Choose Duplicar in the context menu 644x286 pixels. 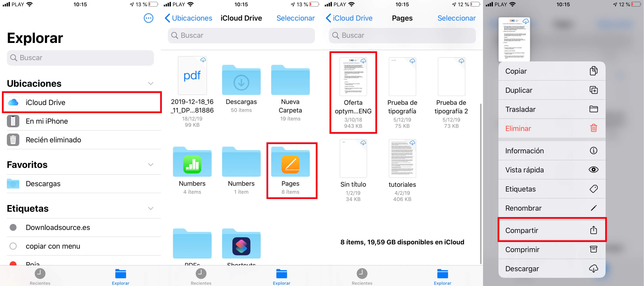coord(552,90)
